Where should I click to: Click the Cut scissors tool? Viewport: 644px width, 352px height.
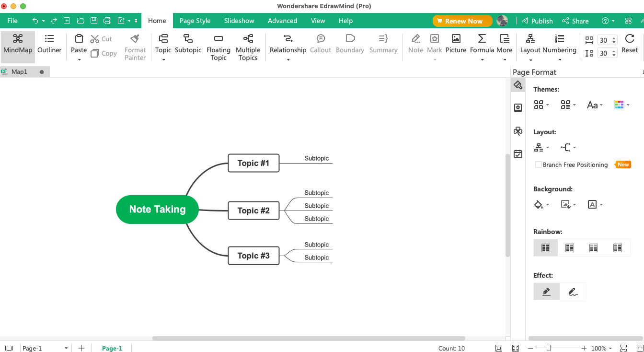101,39
